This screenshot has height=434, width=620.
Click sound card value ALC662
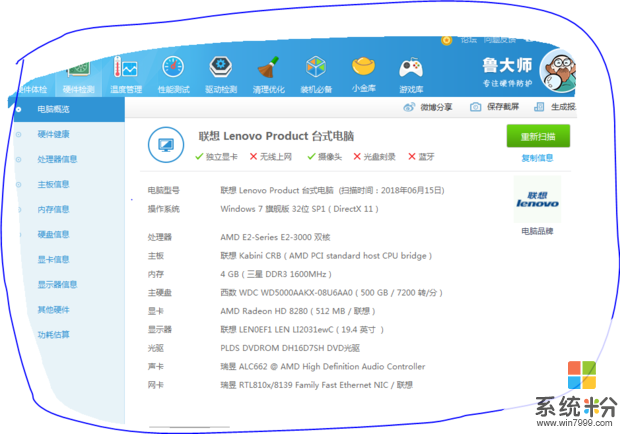click(323, 367)
